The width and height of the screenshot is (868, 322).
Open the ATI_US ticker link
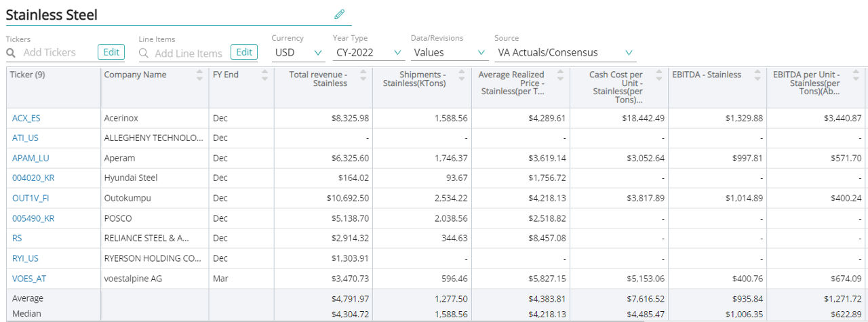pyautogui.click(x=25, y=138)
